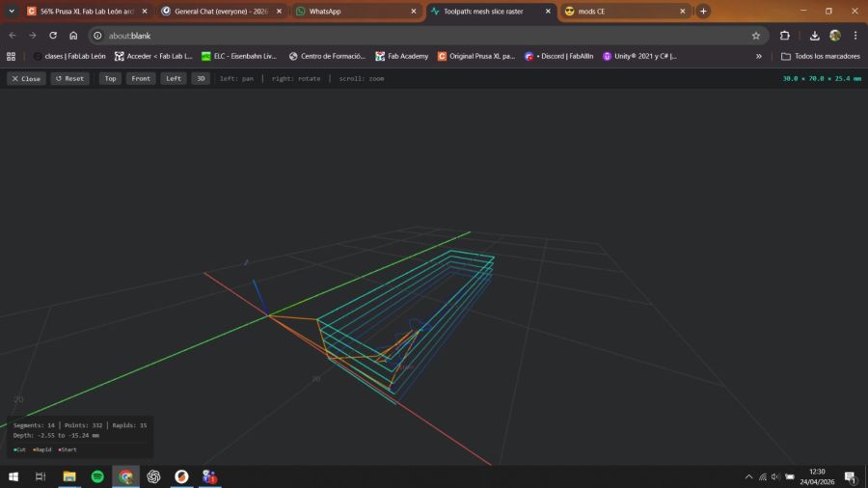Open the Centro de Formació... bookmark
The width and height of the screenshot is (868, 488).
[x=327, y=56]
